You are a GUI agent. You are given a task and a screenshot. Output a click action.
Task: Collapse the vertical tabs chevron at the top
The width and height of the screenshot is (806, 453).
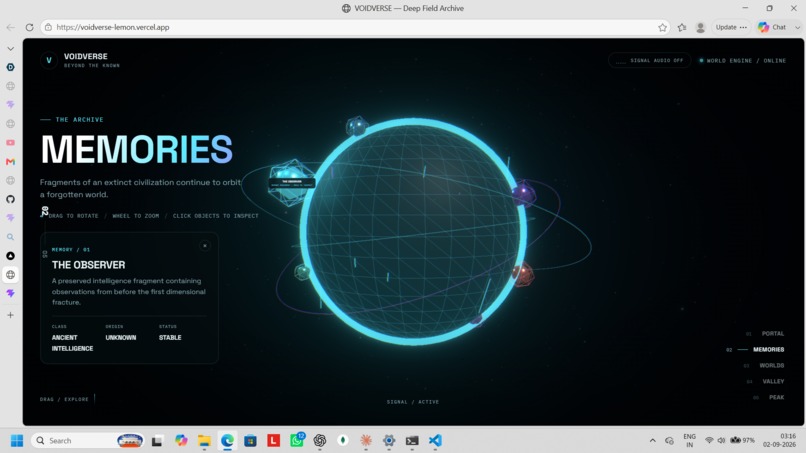(10, 49)
